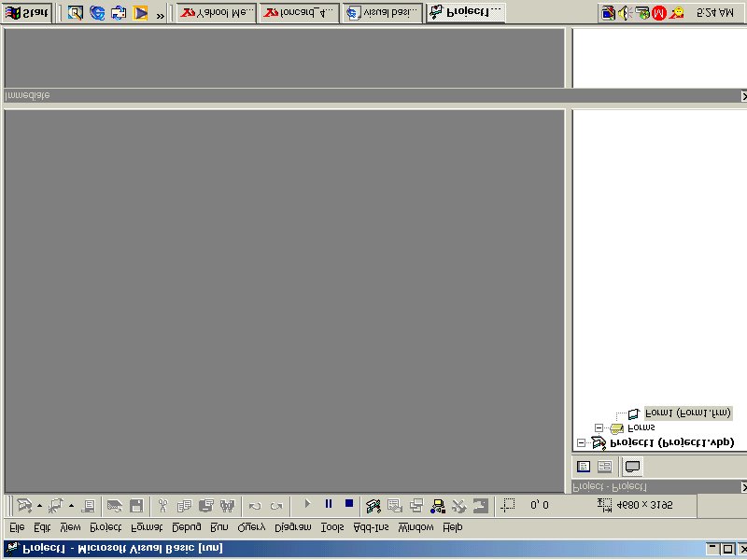
Task: Open the Debug menu
Action: click(x=186, y=527)
